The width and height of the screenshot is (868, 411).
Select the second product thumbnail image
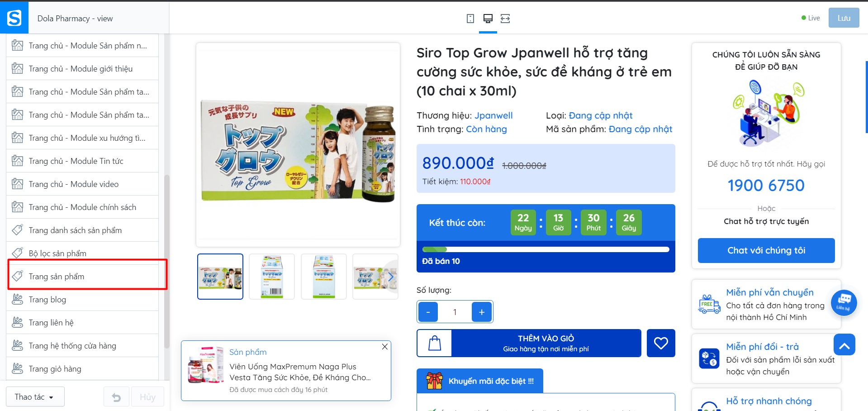click(x=272, y=277)
